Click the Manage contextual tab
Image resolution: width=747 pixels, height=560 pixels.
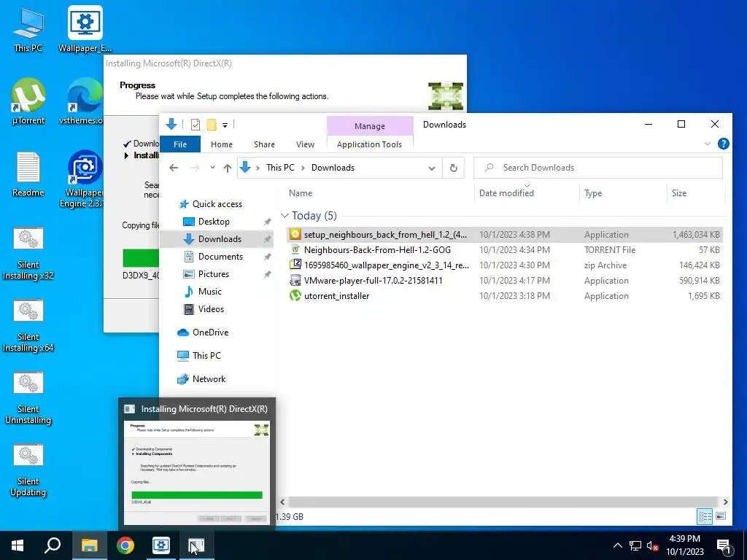(370, 126)
